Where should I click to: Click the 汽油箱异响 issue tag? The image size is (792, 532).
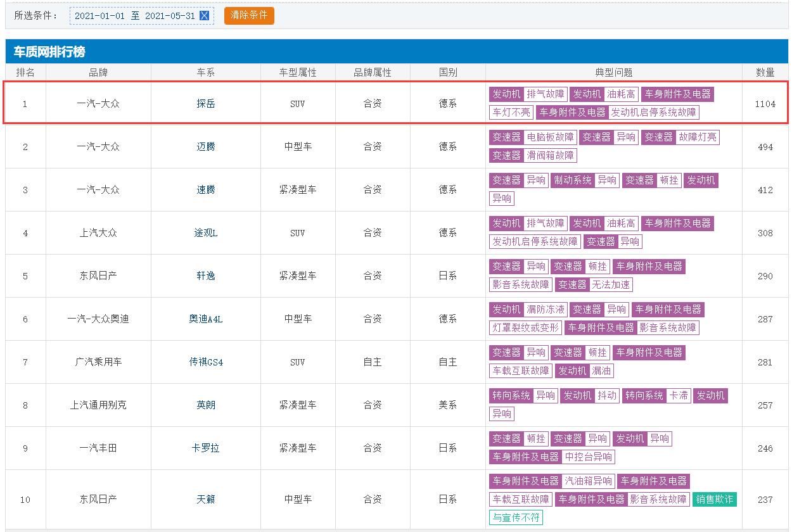(589, 481)
